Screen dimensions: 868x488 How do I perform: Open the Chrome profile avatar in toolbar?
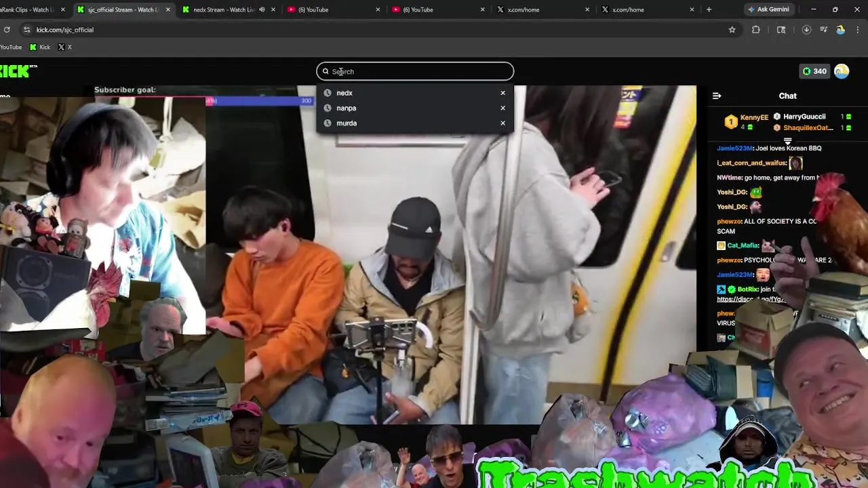click(x=841, y=30)
